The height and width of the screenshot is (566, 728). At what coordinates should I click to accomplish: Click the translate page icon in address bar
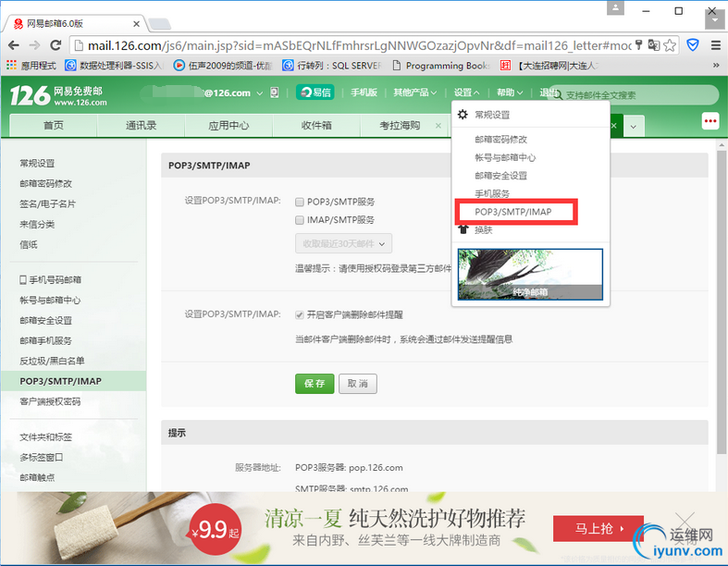(x=654, y=45)
